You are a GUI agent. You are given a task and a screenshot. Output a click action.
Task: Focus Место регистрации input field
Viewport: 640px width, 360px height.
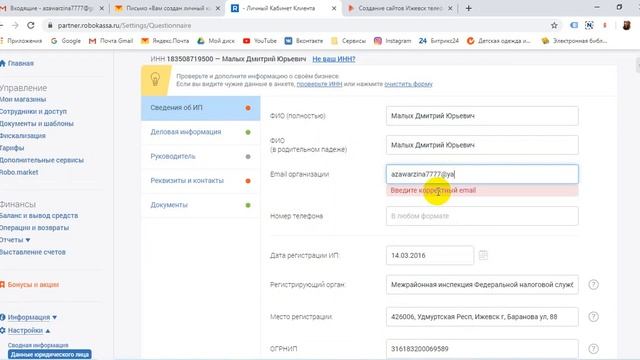pyautogui.click(x=482, y=317)
